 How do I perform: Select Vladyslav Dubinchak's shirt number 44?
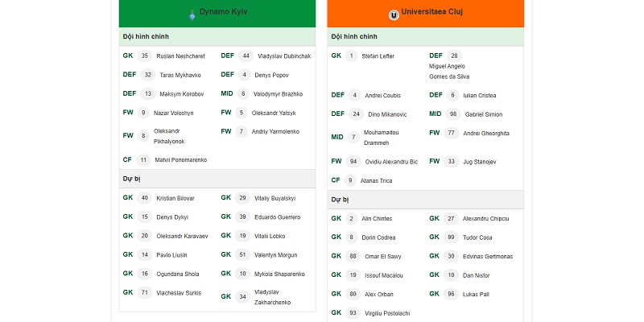[x=246, y=56]
